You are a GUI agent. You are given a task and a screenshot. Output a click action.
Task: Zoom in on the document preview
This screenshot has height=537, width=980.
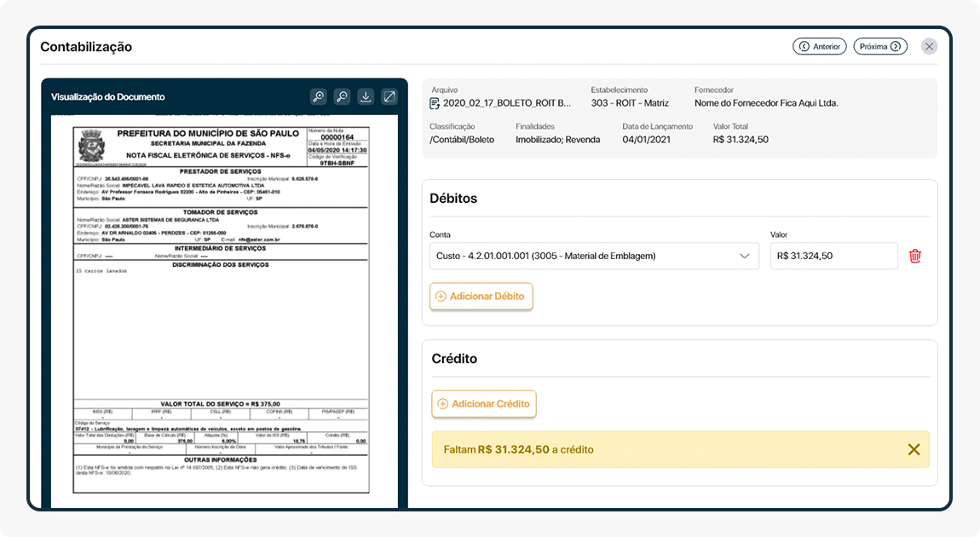(318, 97)
